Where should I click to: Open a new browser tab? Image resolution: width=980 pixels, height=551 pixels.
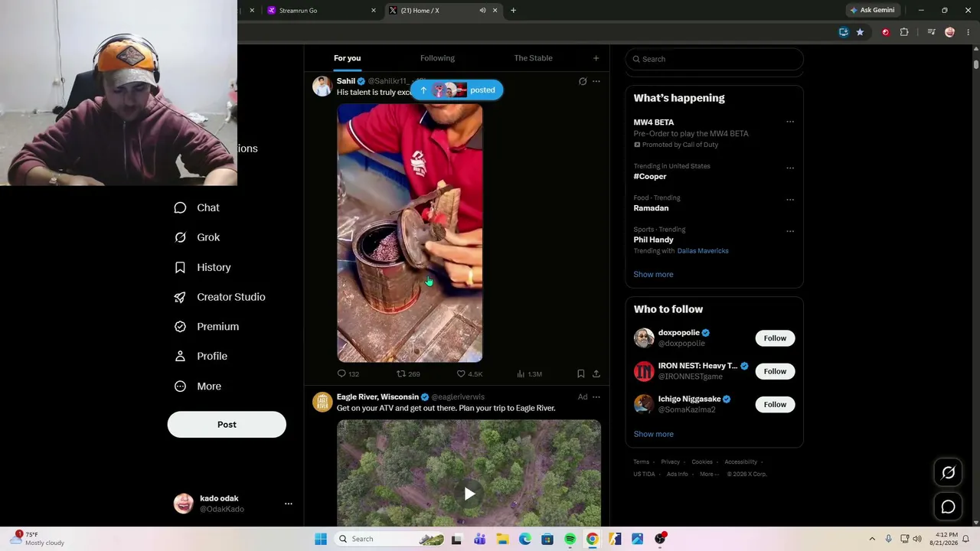point(513,11)
